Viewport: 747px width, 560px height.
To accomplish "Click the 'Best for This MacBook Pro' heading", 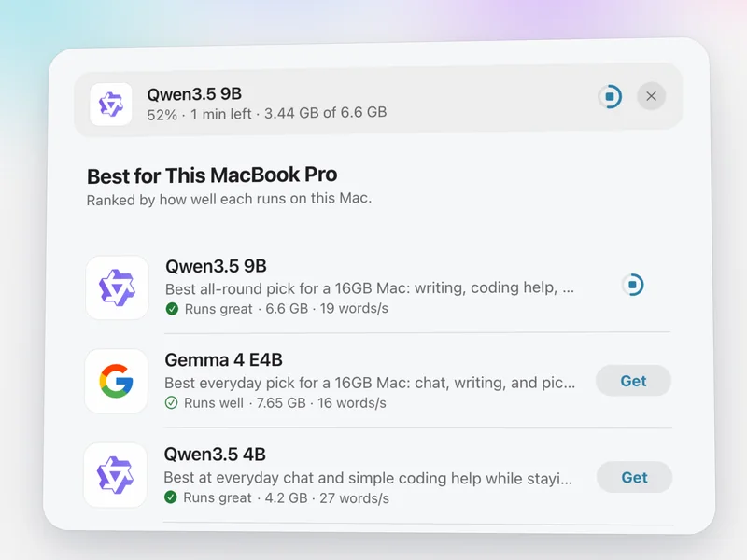I will pos(212,175).
